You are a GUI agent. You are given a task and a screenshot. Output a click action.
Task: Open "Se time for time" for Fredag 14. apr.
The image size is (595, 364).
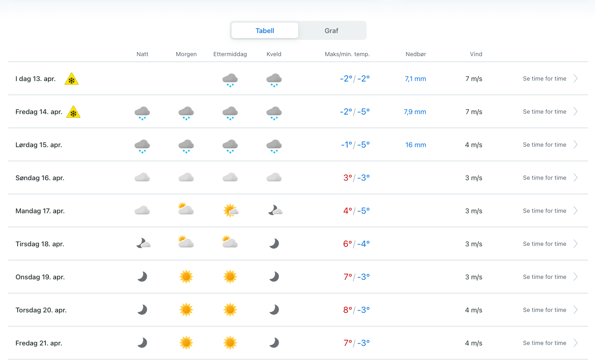tap(544, 112)
